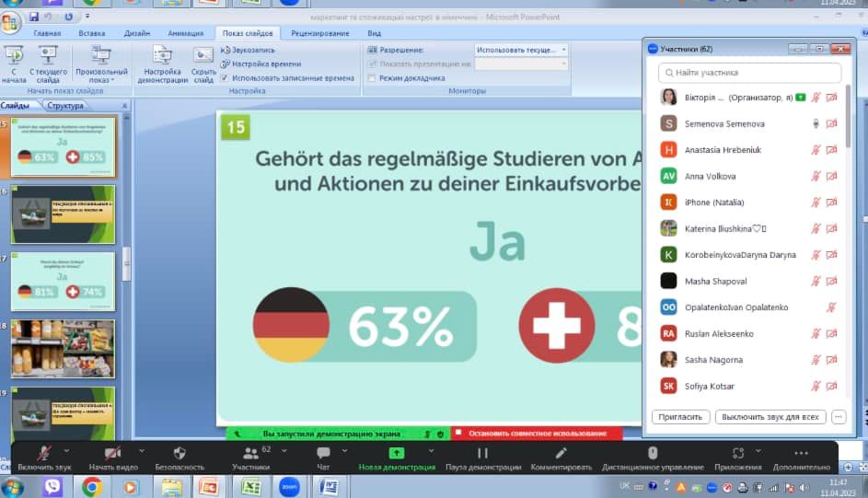The width and height of the screenshot is (868, 498).
Task: Switch to the Структура pane tab
Action: [x=65, y=105]
